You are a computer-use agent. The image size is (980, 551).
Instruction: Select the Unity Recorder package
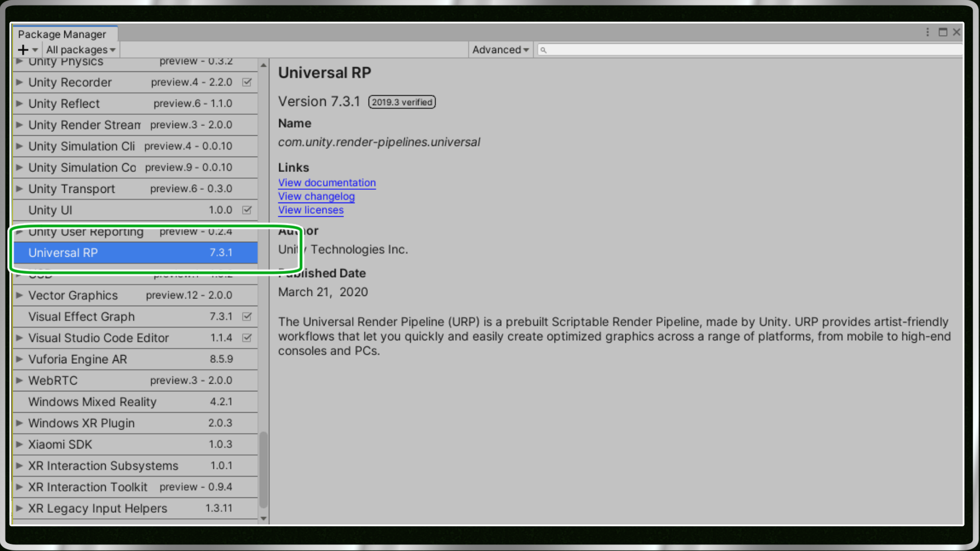pos(135,82)
